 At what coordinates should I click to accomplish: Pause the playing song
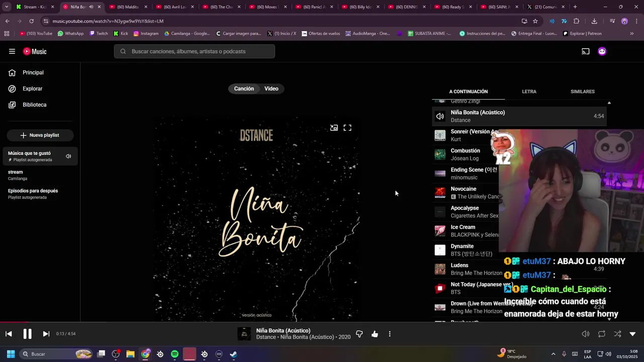tap(27, 334)
